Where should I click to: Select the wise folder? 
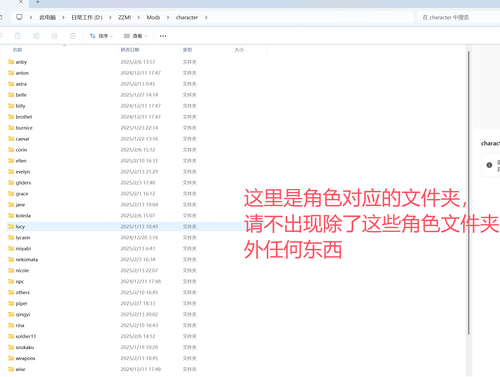point(20,369)
